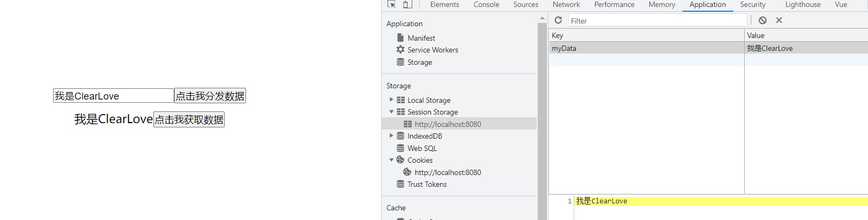Image resolution: width=868 pixels, height=220 pixels.
Task: Switch to the Console tab
Action: [x=486, y=4]
